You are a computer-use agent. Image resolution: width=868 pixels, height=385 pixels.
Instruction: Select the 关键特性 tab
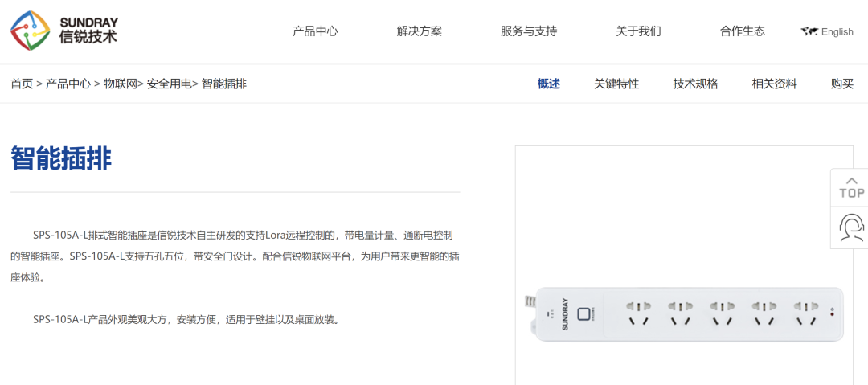click(x=616, y=84)
